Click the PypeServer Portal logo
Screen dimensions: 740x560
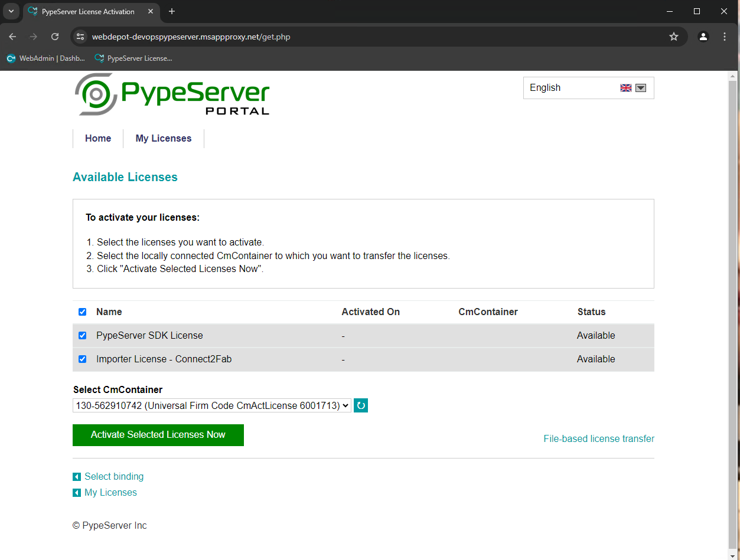point(172,94)
